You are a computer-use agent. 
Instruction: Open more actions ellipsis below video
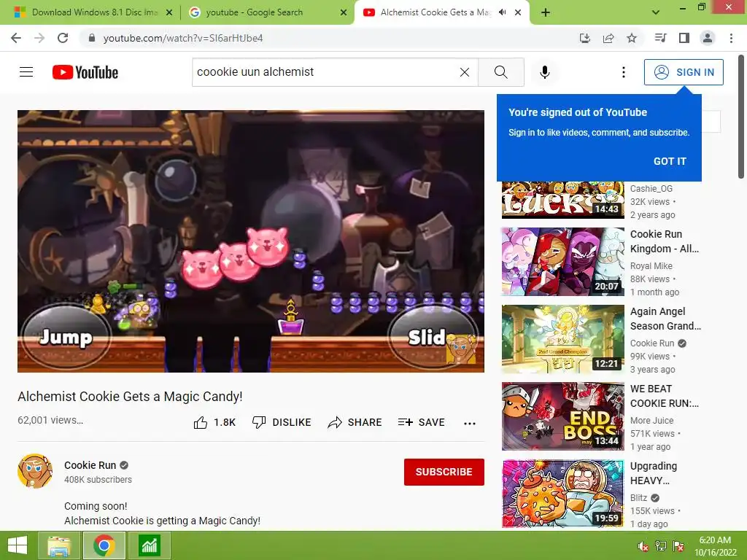tap(470, 424)
